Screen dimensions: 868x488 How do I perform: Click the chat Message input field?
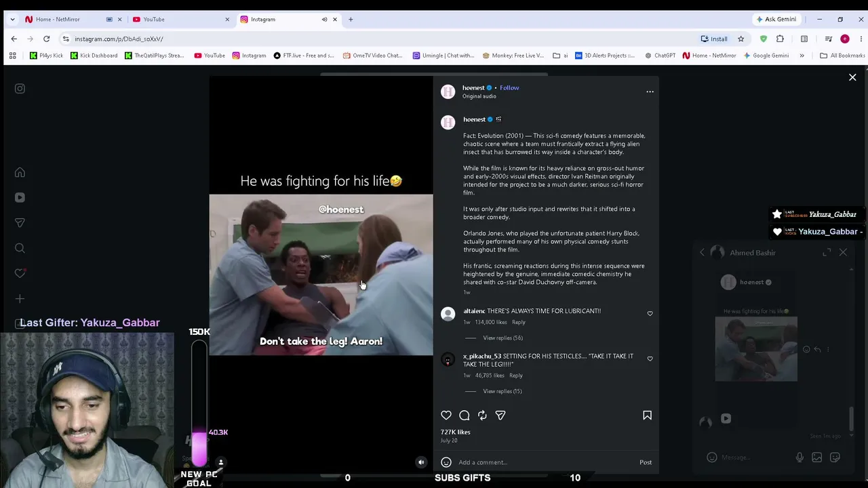pyautogui.click(x=755, y=457)
